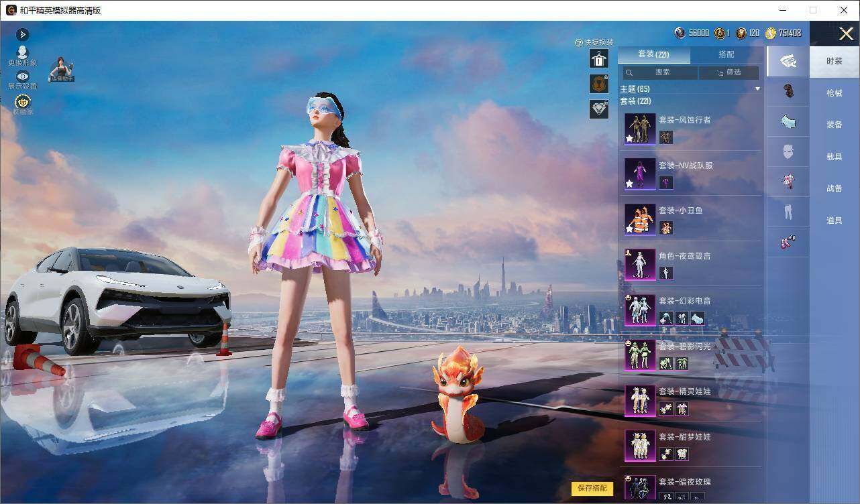Viewport: 860px width, 504px height.
Task: Select the locked orange emblem outfit slot
Action: [598, 84]
